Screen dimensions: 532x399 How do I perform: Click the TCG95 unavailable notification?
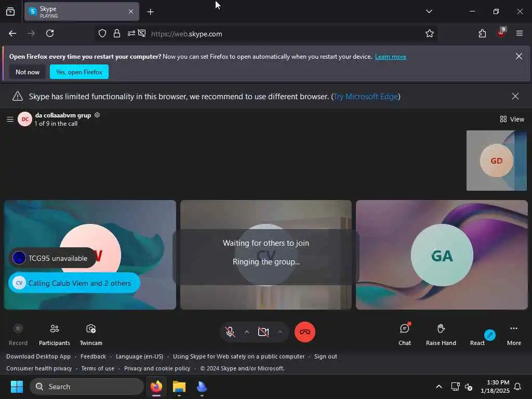(52, 258)
